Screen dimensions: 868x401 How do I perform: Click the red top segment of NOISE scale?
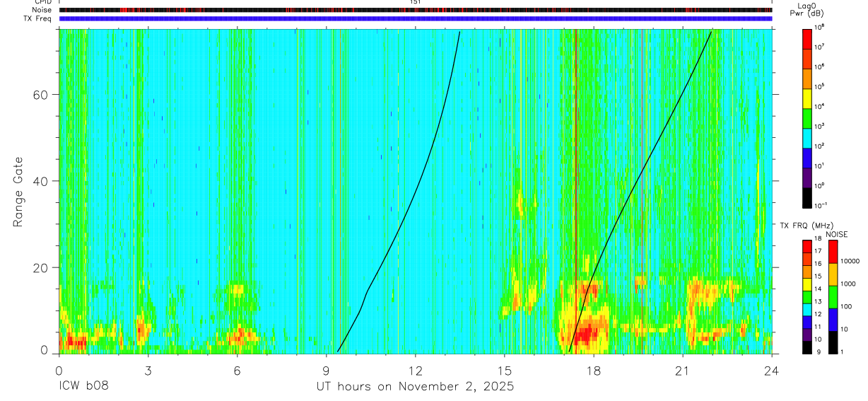tap(833, 251)
